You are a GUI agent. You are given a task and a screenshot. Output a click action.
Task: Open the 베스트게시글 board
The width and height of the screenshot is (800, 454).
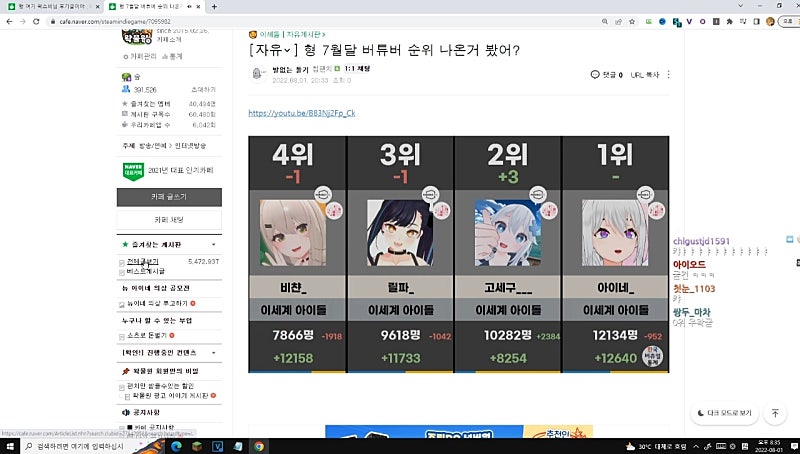tap(145, 271)
